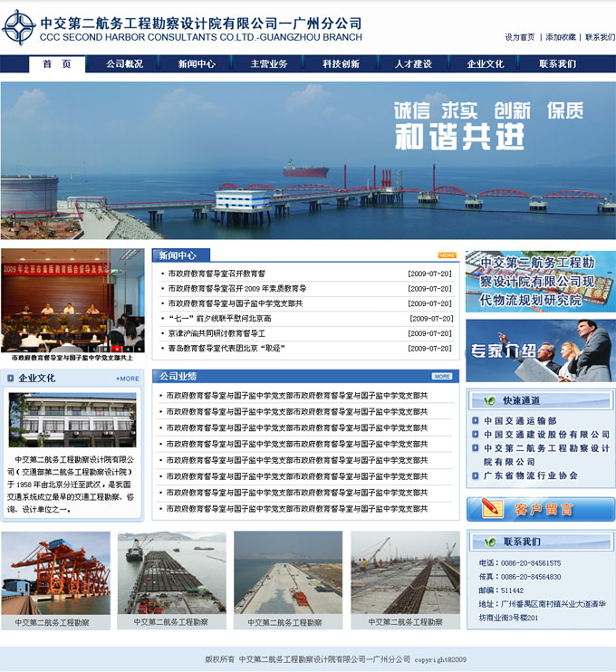The image size is (616, 672).
Task: Open the 现代物流规划研究院 banner
Action: 540,281
